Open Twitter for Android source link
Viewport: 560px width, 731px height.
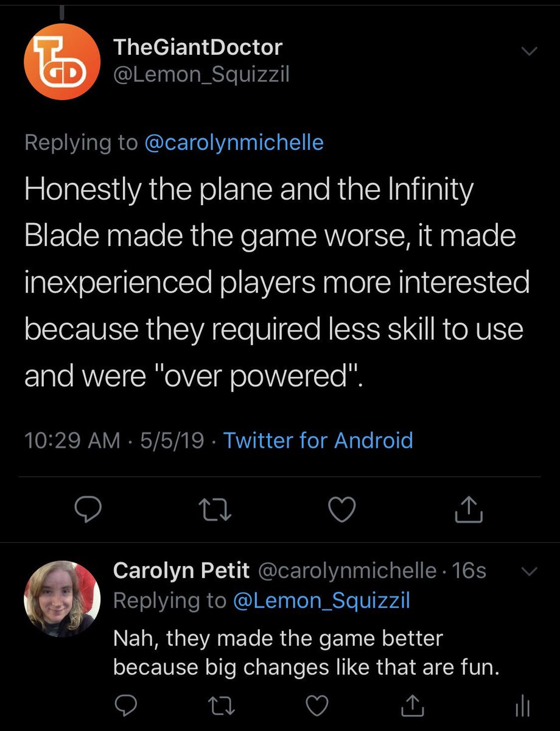(318, 440)
